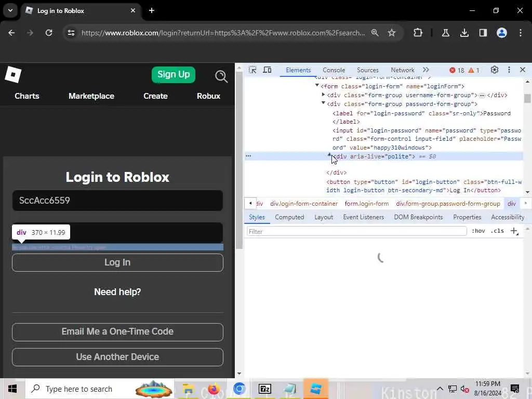Select the Elements tab
Screen dimensions: 532x399
coord(298,70)
